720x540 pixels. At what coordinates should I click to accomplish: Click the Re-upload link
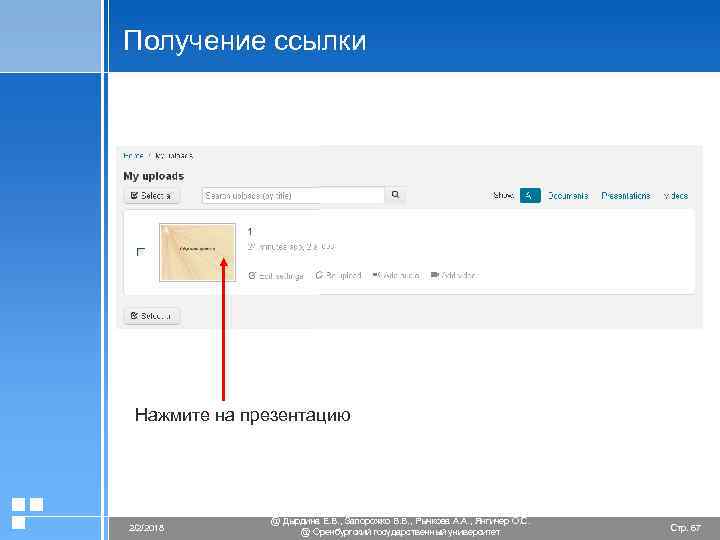(x=338, y=275)
